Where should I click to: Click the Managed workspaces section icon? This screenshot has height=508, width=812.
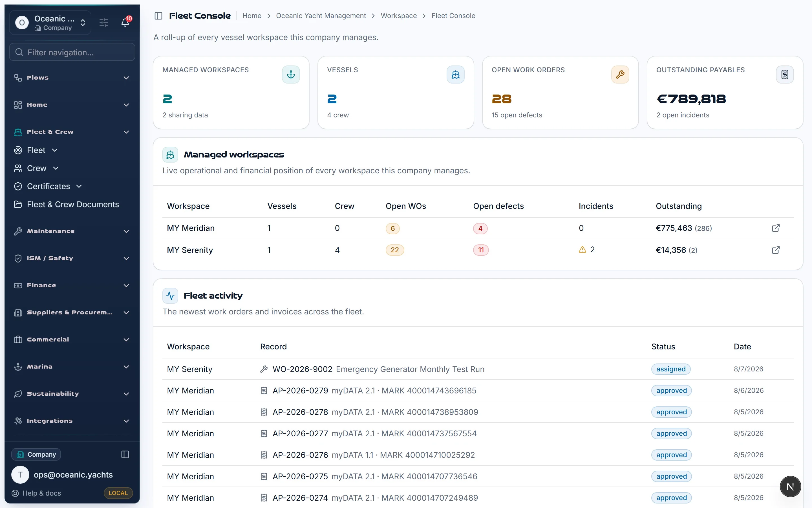coord(171,155)
